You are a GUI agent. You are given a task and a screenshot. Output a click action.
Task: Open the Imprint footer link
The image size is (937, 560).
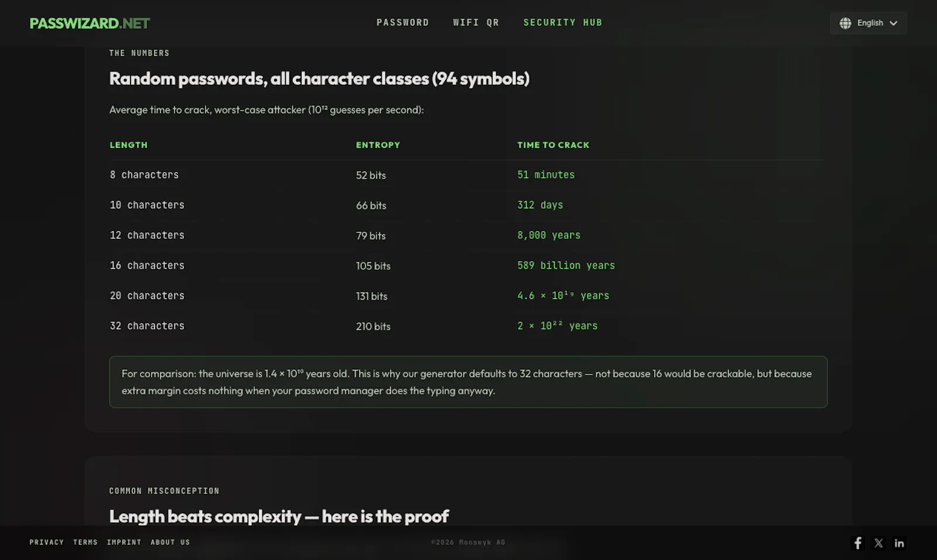pos(124,542)
